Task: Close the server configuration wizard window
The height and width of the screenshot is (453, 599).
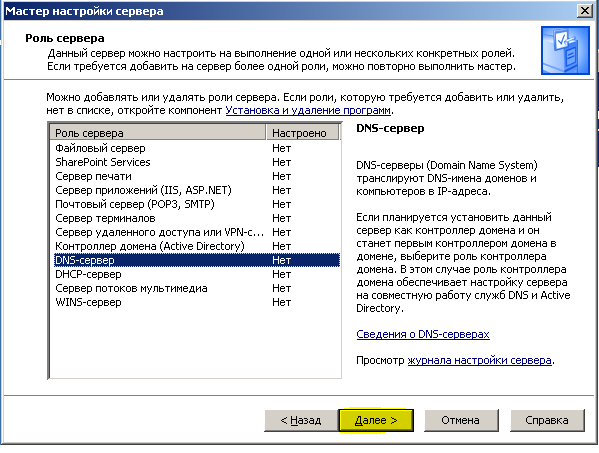Action: click(585, 11)
